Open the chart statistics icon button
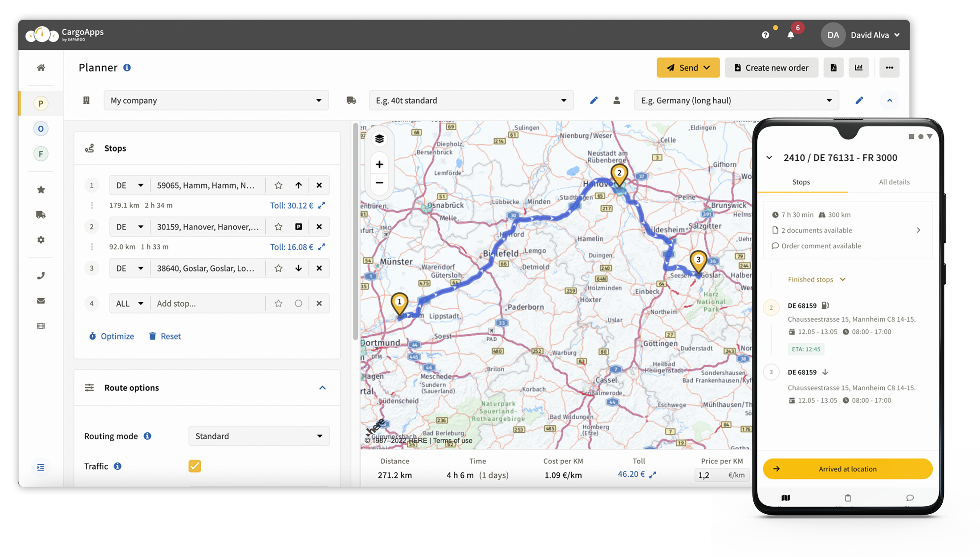 pos(859,68)
